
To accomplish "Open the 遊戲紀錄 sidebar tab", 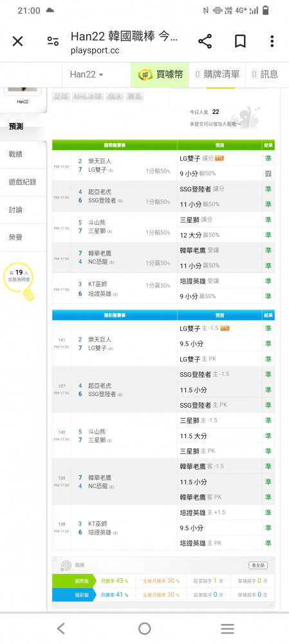I will click(x=23, y=182).
